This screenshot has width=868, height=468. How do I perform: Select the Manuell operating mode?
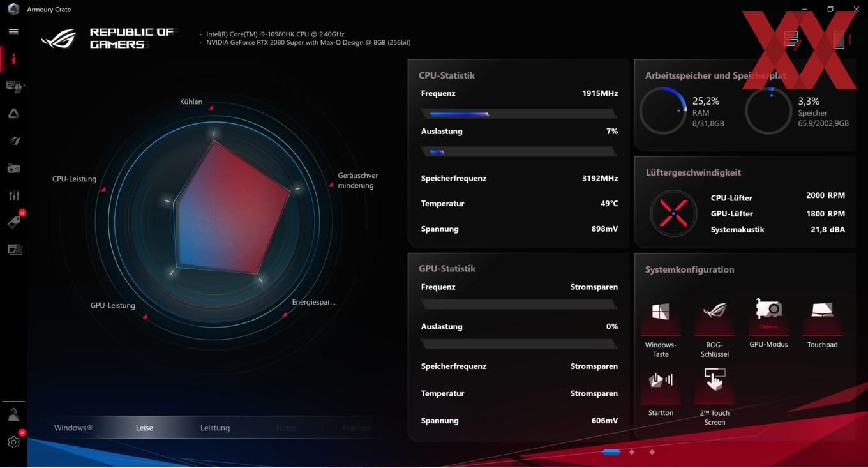356,428
